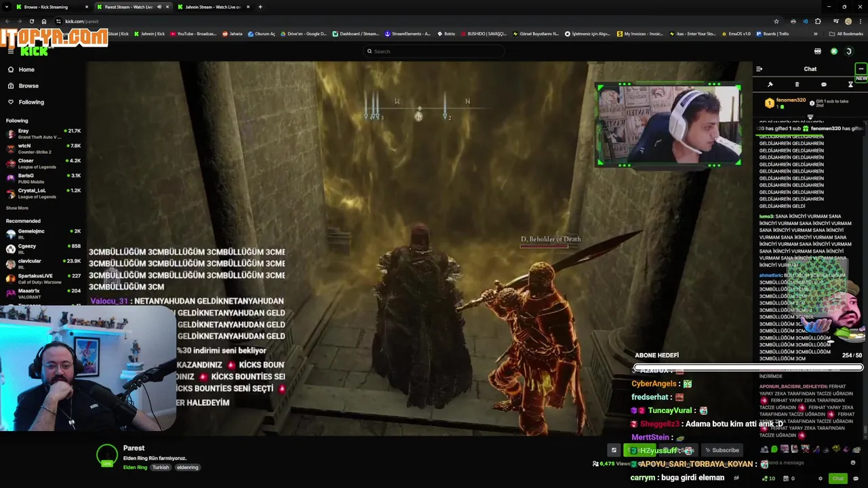Click the hourglass slow mode icon in chat
868x488 pixels.
[x=850, y=85]
